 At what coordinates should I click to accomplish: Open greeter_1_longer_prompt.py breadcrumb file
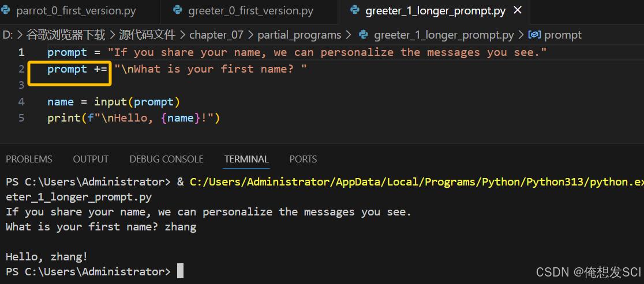click(444, 35)
